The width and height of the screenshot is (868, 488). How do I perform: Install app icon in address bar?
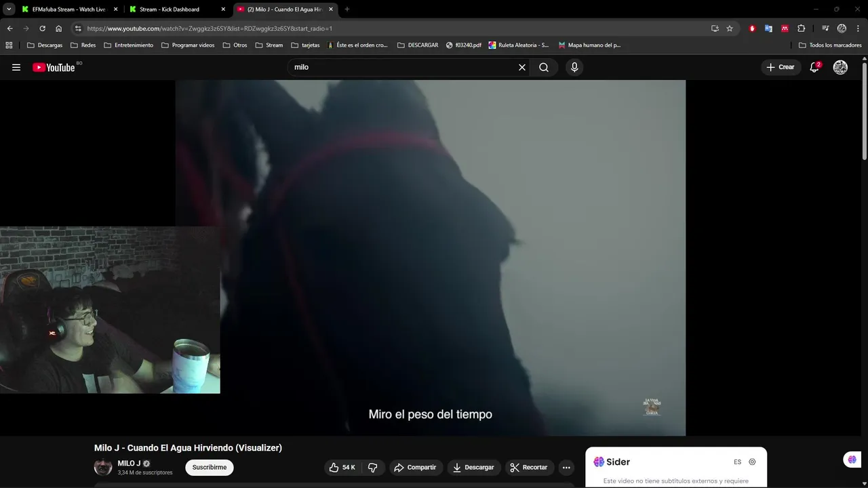715,28
